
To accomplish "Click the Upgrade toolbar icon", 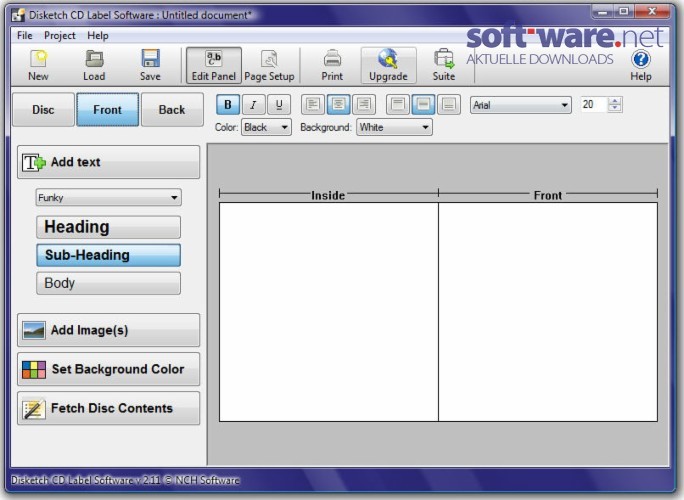I will 388,65.
